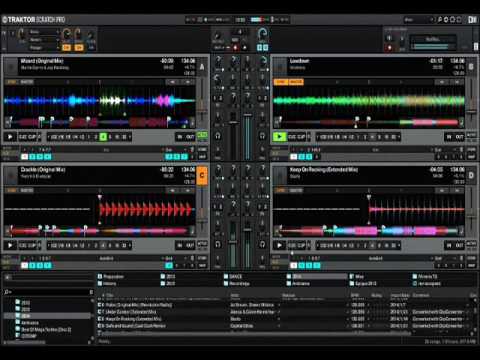The image size is (480, 360).
Task: Toggle the second orange FX ON button
Action: point(79,48)
